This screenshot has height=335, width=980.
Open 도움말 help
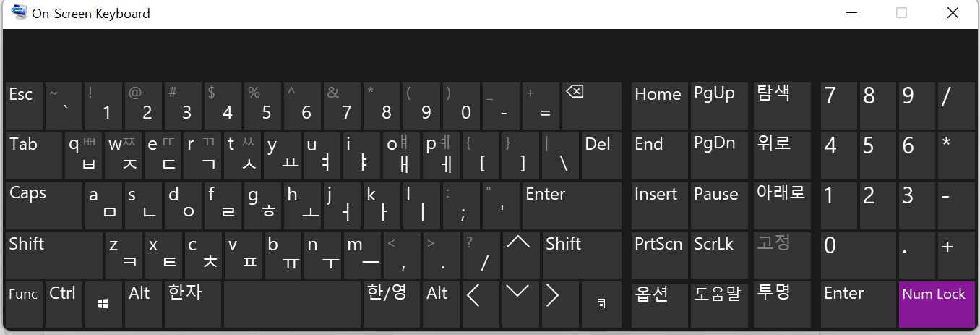[x=720, y=304]
